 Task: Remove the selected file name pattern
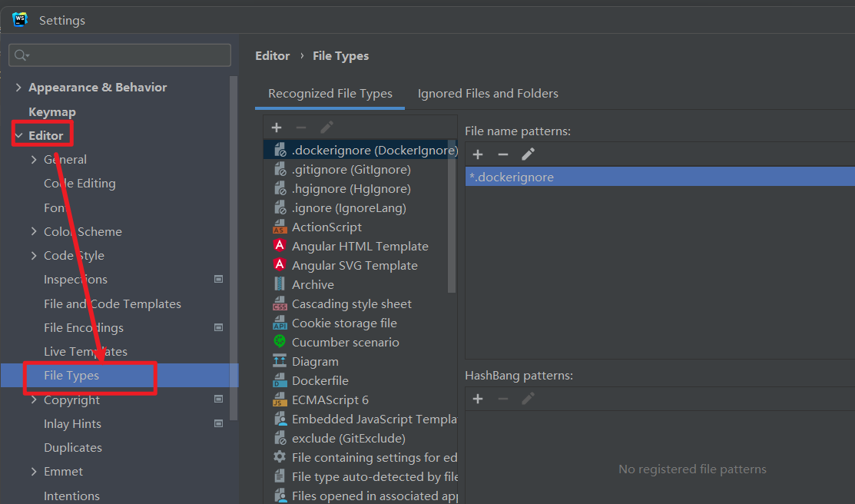click(x=502, y=154)
